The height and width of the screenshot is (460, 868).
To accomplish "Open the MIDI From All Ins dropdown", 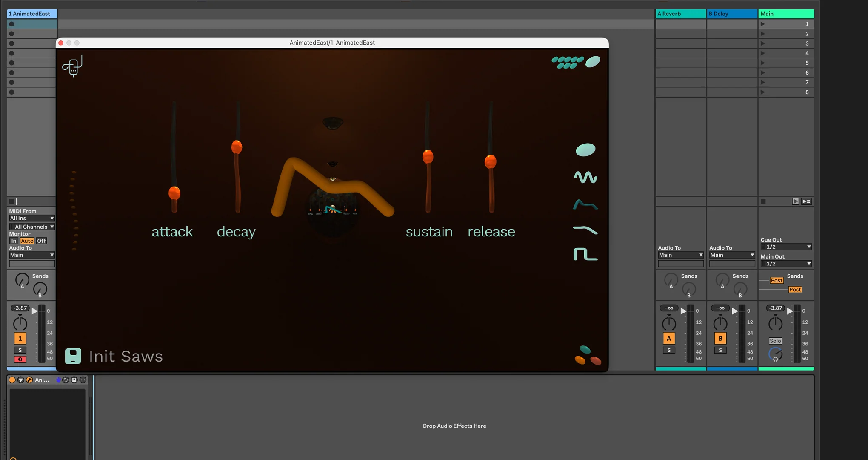I will 32,218.
